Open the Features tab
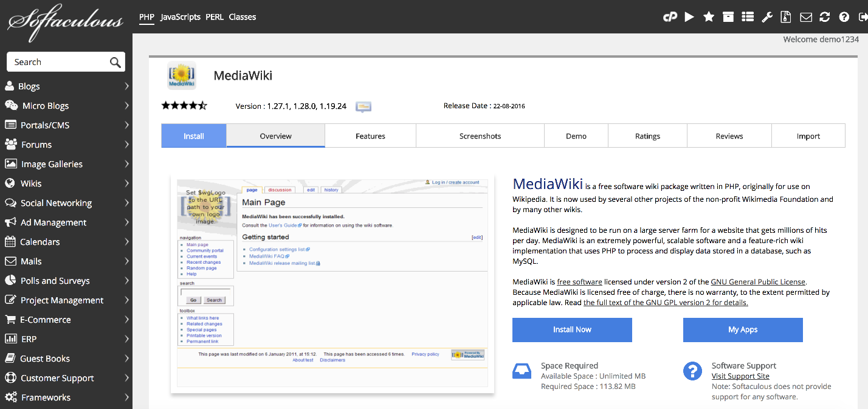Image resolution: width=868 pixels, height=409 pixels. coord(371,136)
